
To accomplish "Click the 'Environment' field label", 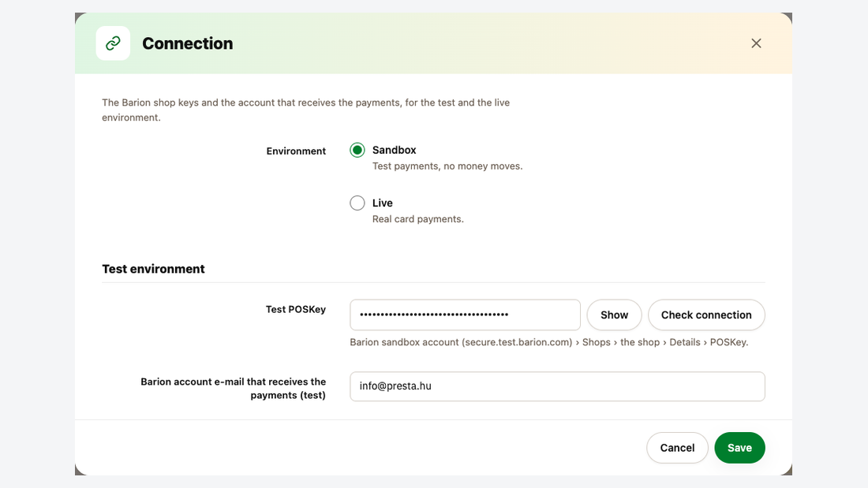I will pyautogui.click(x=296, y=151).
